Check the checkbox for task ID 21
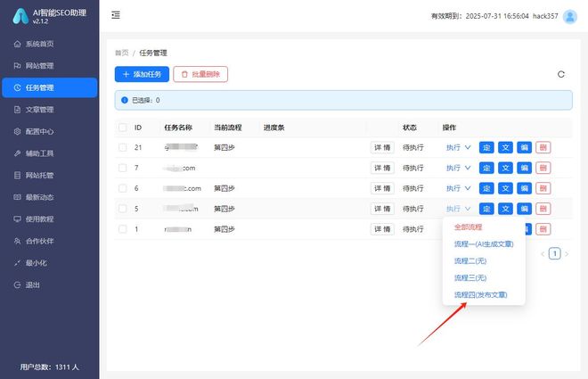Viewport: 588px width, 379px height. [122, 147]
